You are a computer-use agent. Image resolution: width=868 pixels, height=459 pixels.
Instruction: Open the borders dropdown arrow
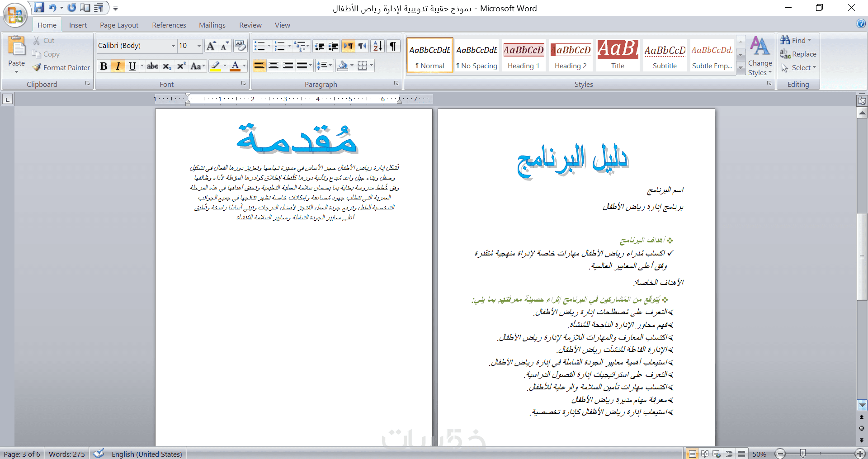tap(372, 66)
